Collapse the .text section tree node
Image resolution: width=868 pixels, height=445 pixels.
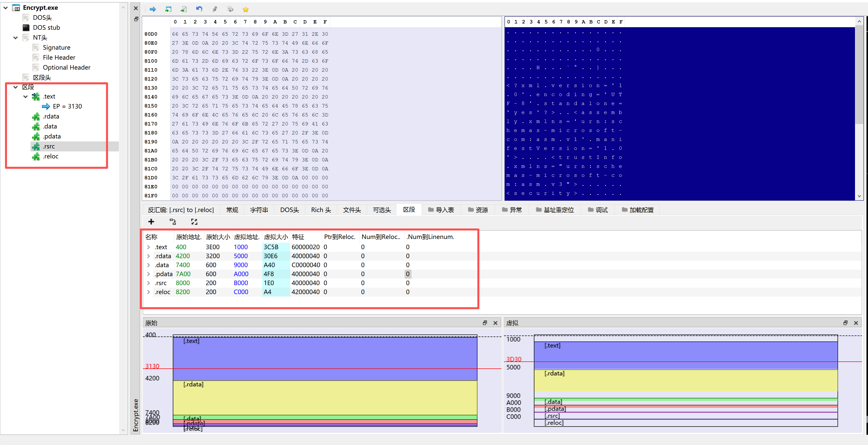26,97
